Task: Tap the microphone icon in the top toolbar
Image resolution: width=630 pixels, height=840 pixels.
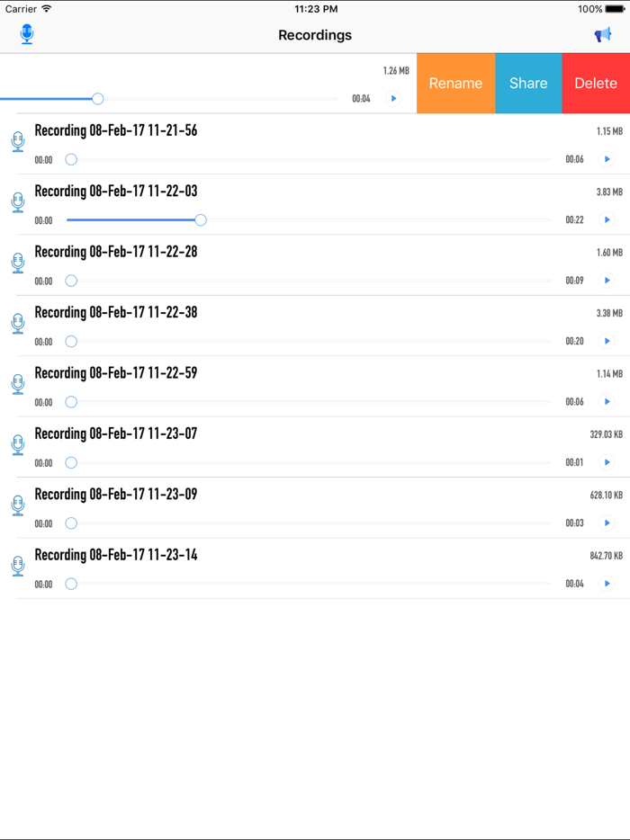Action: [26, 33]
